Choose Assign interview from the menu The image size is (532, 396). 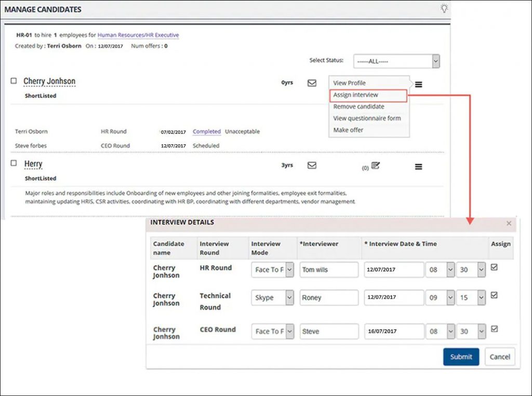tap(355, 95)
